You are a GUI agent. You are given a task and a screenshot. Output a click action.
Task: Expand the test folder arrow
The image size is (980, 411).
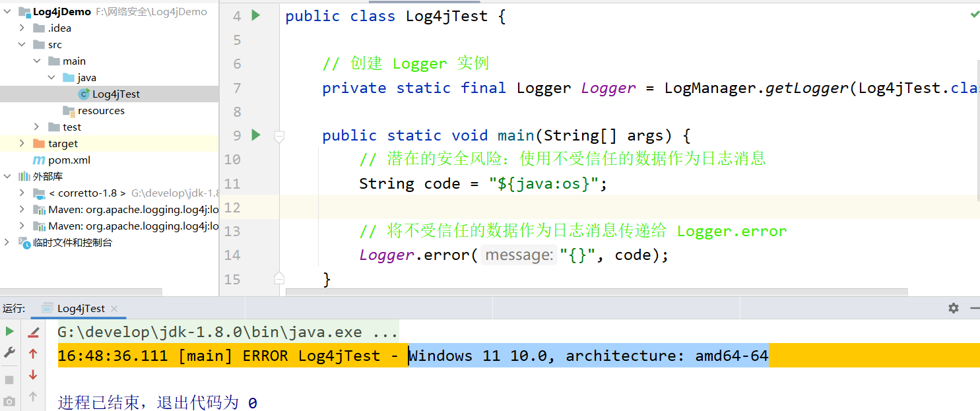(x=36, y=127)
